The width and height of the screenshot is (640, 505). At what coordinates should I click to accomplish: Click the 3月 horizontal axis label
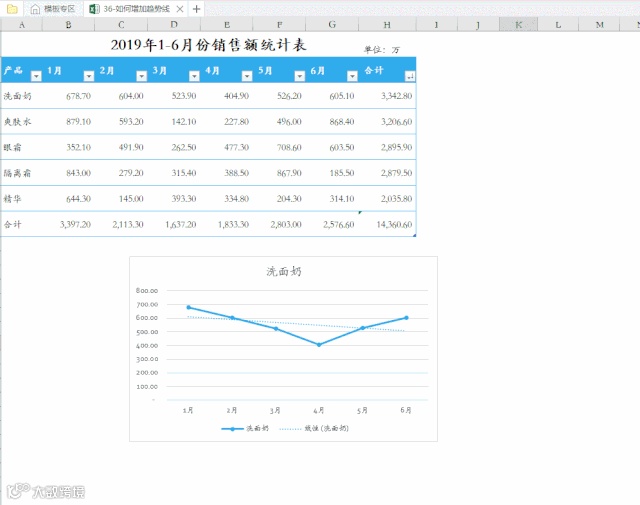(275, 410)
